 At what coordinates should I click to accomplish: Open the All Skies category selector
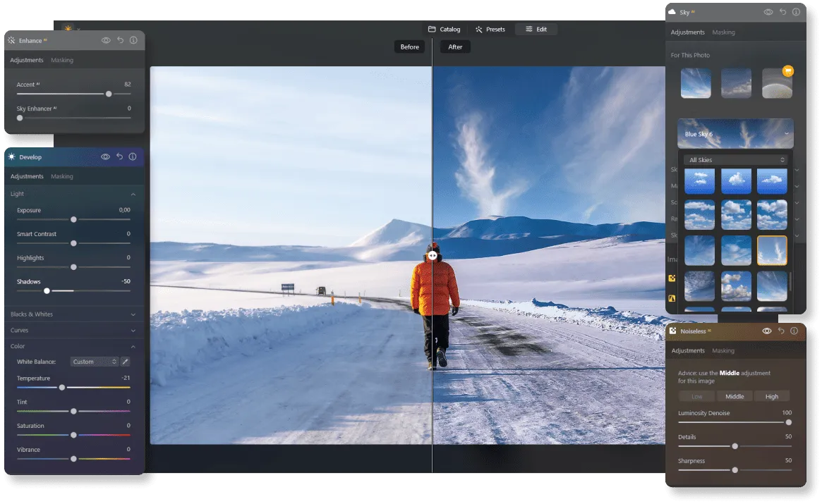[735, 159]
